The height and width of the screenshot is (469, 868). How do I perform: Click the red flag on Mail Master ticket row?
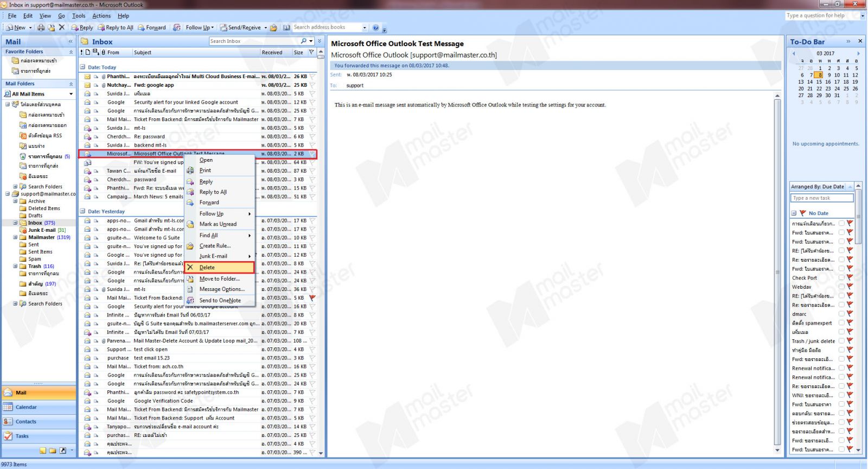[x=312, y=298]
